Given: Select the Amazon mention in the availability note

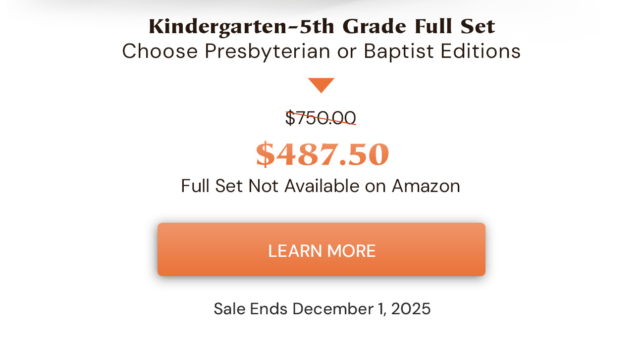Looking at the screenshot, I should 428,186.
